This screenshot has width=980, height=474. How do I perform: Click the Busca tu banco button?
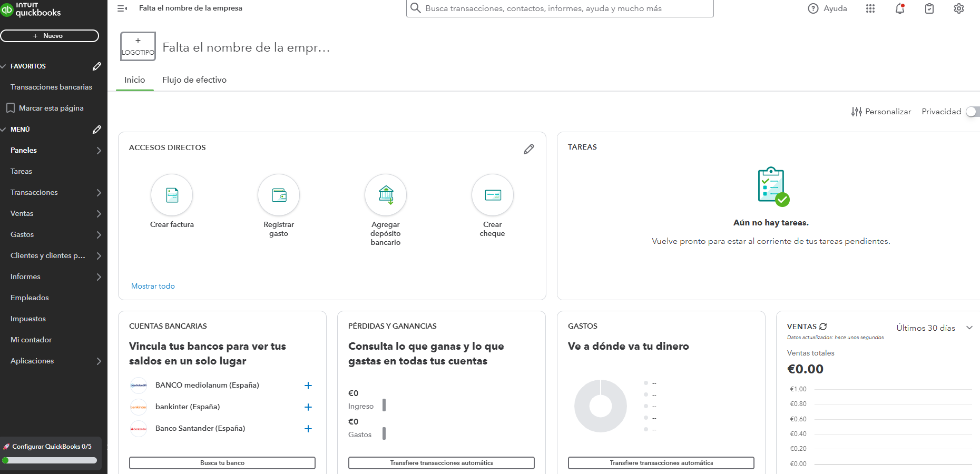[222, 463]
